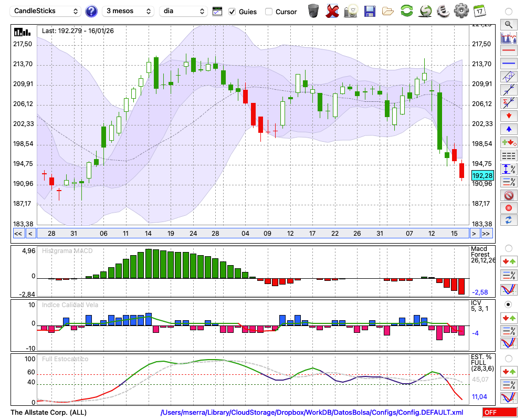
Task: Select the red horizontal line tool
Action: coord(508,50)
